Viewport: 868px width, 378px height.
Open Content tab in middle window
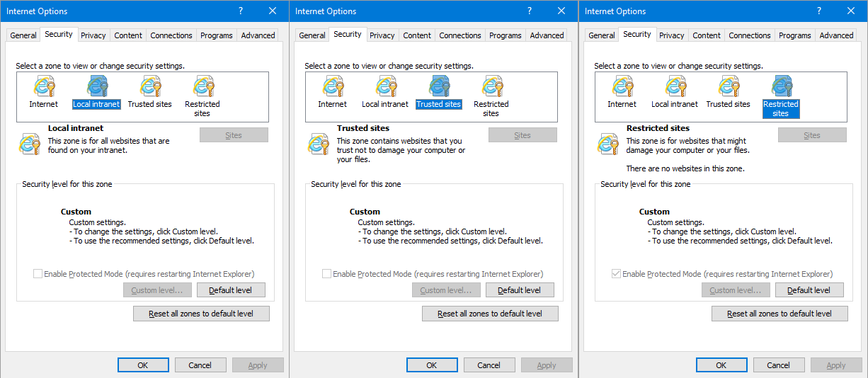click(x=417, y=35)
